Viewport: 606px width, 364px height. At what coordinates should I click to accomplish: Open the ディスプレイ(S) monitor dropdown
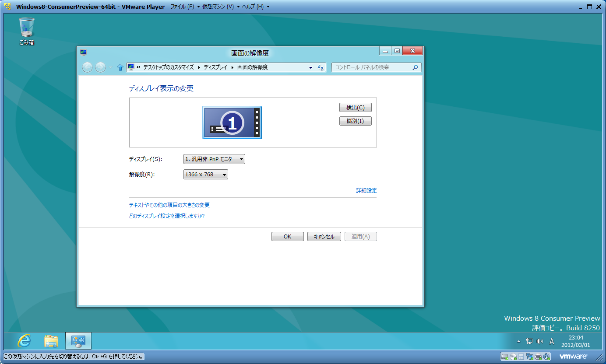click(214, 159)
